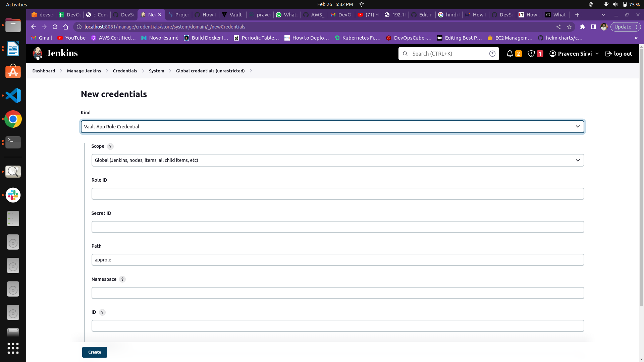
Task: Open the Gmail bookmark
Action: tap(42, 38)
